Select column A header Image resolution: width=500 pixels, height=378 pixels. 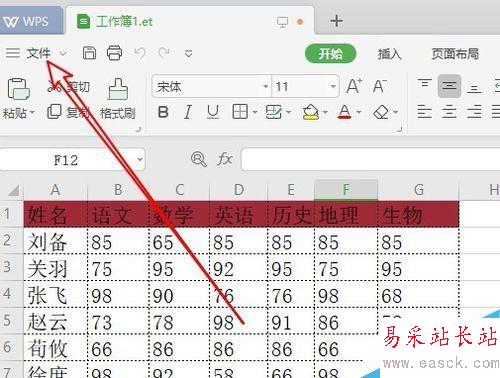(55, 190)
